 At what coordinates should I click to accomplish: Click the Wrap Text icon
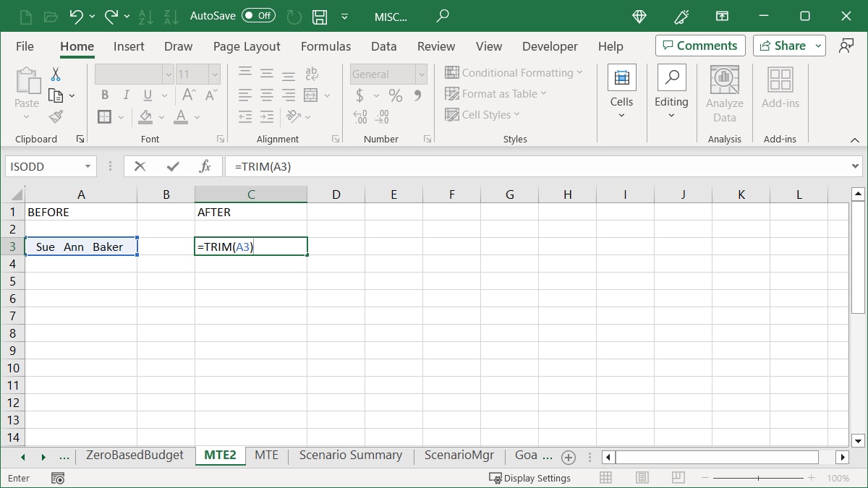pyautogui.click(x=311, y=73)
